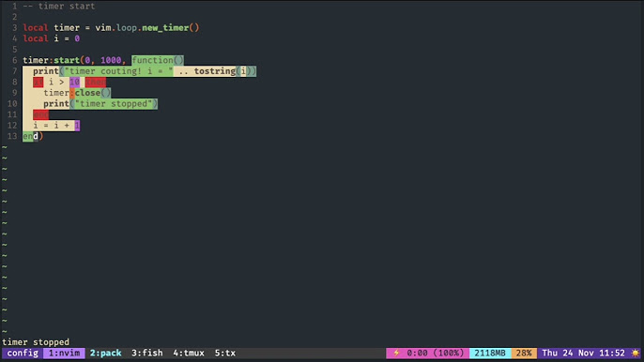The width and height of the screenshot is (644, 362).
Task: Click the 28% CPU usage segment
Action: (524, 353)
